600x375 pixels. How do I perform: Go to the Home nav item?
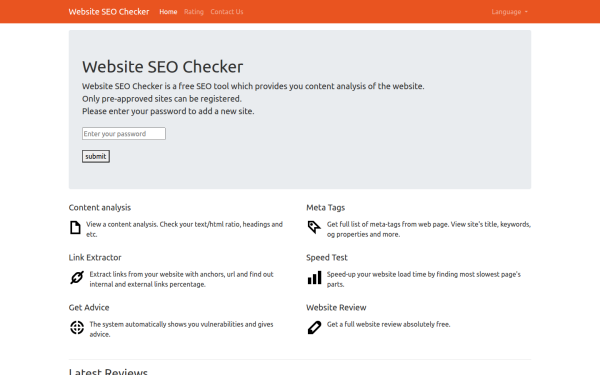[168, 12]
